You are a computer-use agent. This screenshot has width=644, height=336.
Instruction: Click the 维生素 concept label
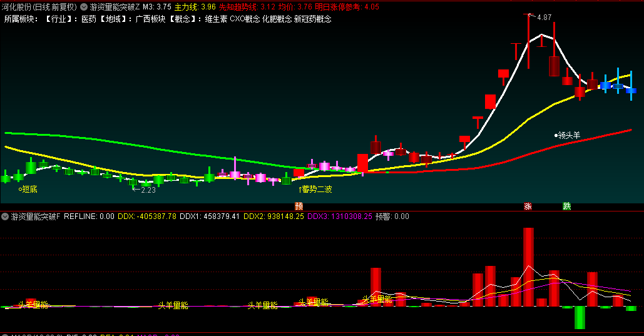click(216, 19)
